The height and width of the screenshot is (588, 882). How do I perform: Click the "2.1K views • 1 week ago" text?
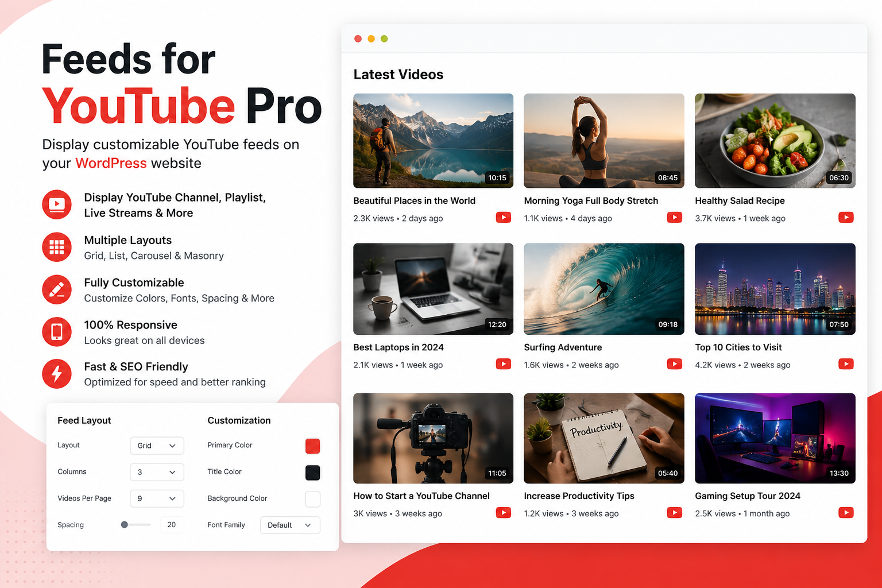[x=398, y=365]
